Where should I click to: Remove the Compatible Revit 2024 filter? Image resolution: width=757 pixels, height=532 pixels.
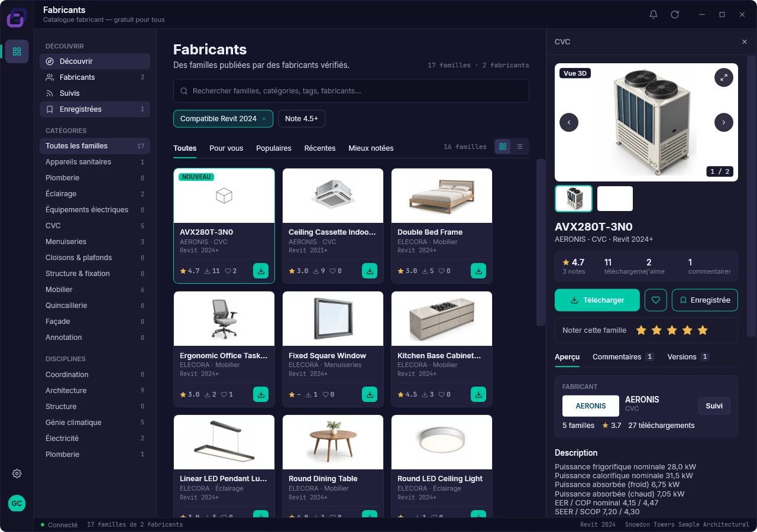(x=264, y=119)
